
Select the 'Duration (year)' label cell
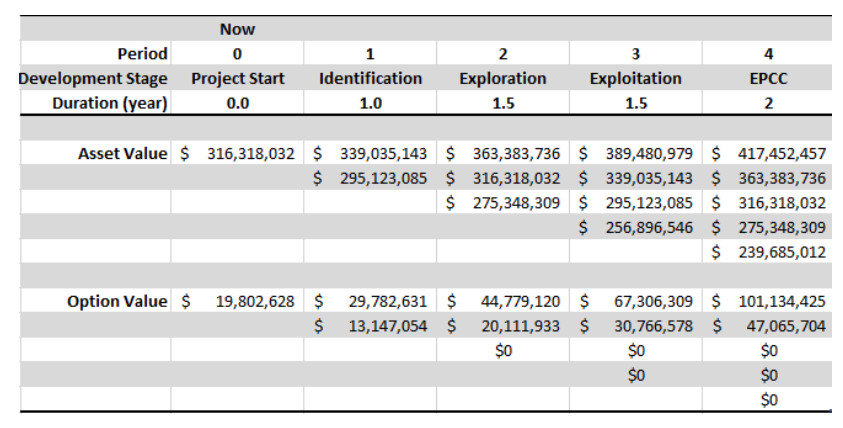click(112, 102)
